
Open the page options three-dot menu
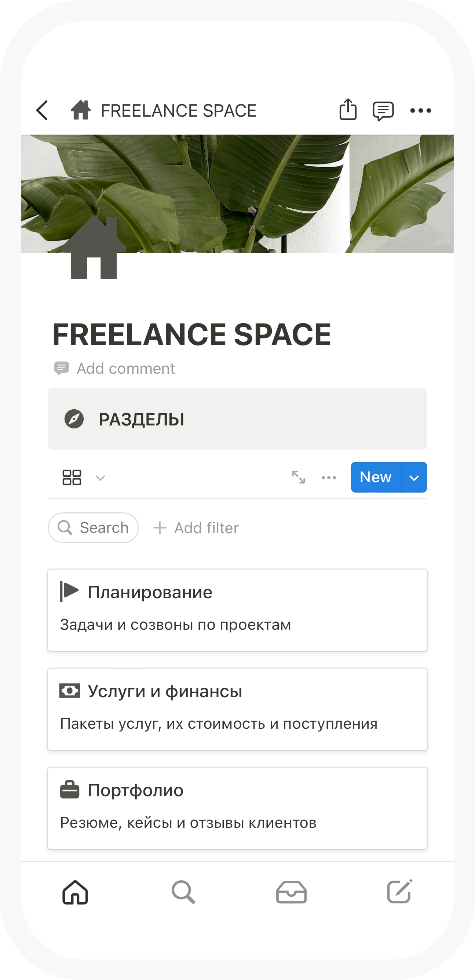(x=421, y=111)
